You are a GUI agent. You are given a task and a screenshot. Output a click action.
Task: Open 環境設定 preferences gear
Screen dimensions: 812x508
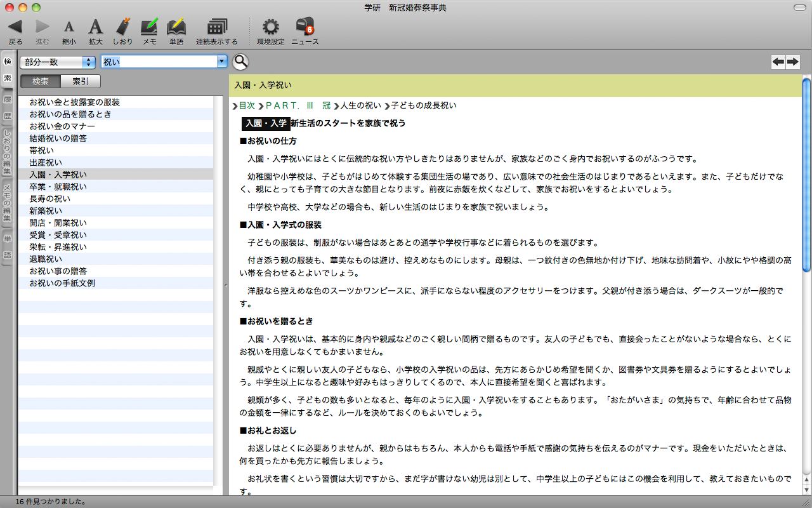tap(270, 27)
